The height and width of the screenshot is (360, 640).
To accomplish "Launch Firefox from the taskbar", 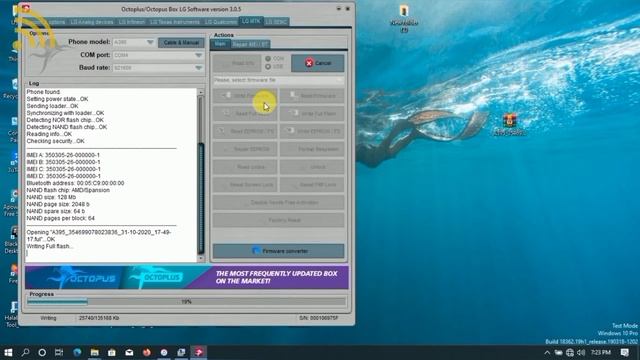I will point(147,352).
